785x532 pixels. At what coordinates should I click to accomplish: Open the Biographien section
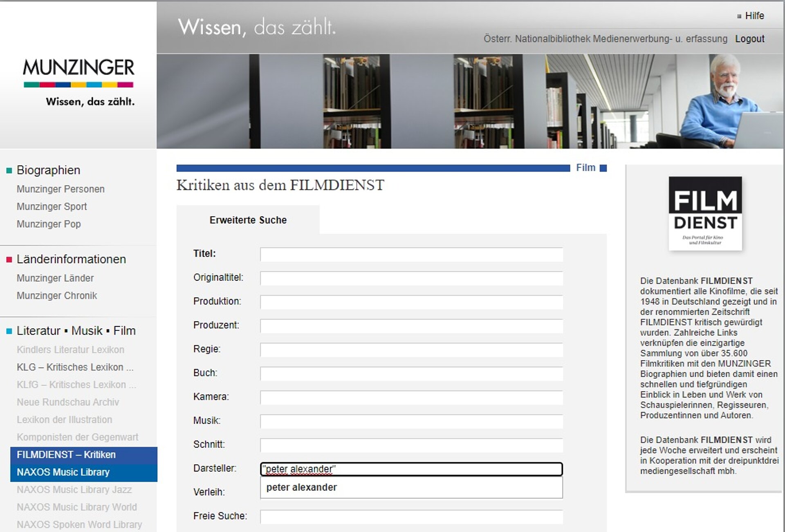(x=48, y=170)
